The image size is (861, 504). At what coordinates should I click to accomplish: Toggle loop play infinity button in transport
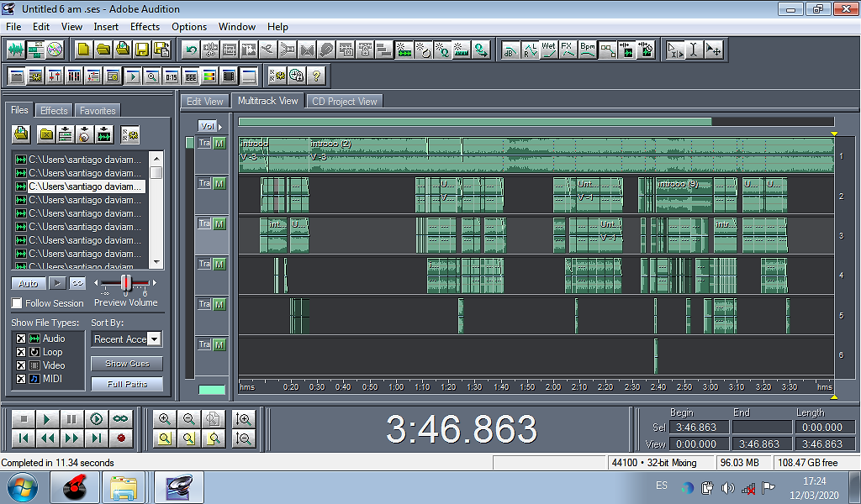pos(121,419)
